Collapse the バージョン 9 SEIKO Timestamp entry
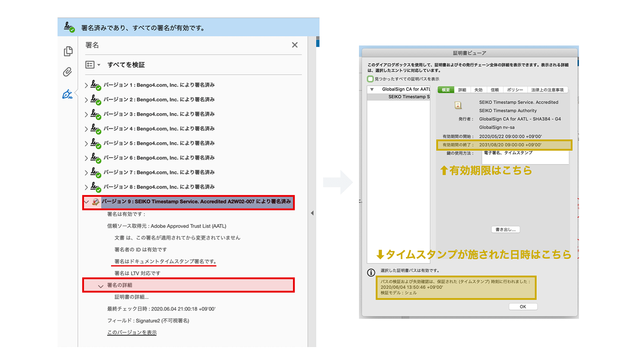 click(87, 202)
